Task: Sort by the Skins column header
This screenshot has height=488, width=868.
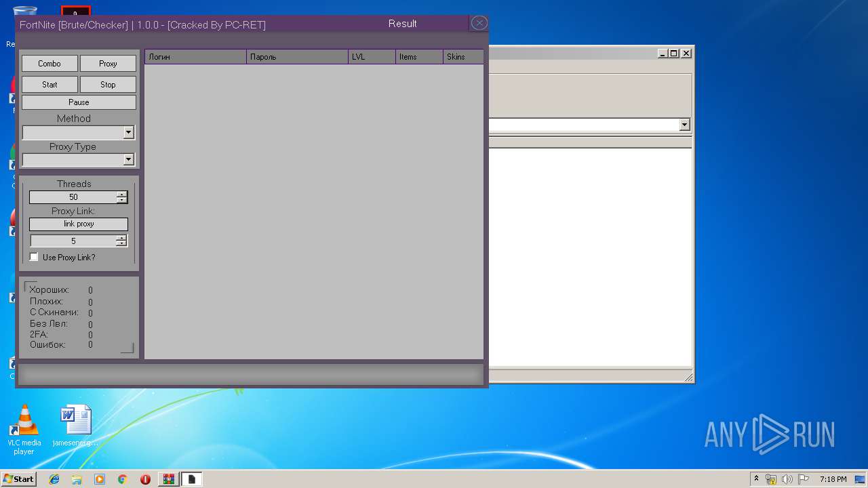Action: pyautogui.click(x=463, y=57)
